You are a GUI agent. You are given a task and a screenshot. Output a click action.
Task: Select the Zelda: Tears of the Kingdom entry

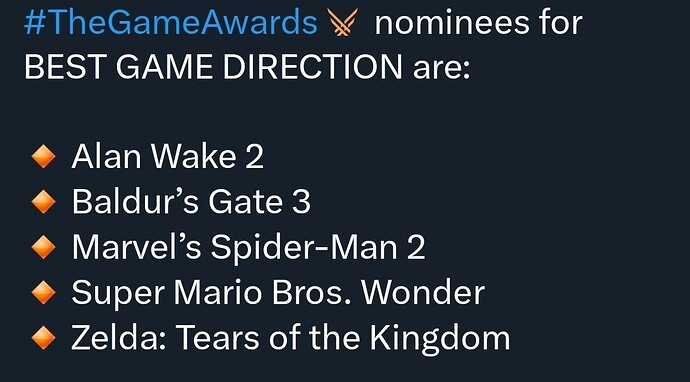tap(290, 339)
